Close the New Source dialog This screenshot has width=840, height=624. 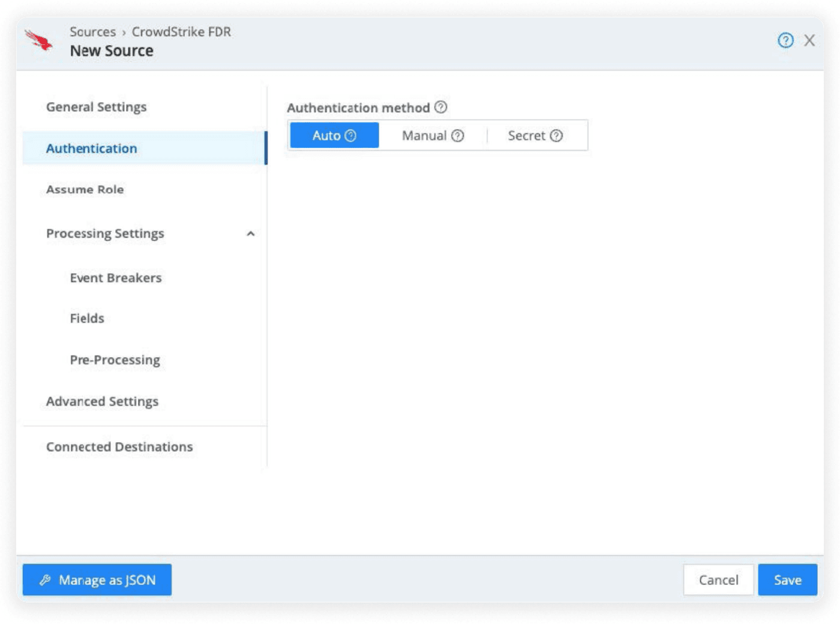tap(809, 40)
